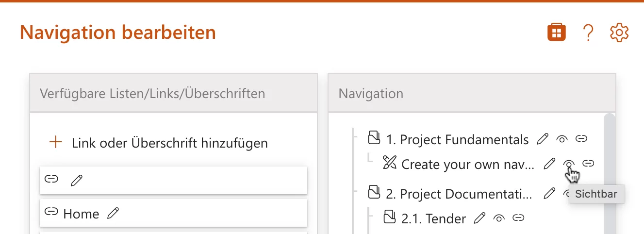The width and height of the screenshot is (644, 234).
Task: Edit the Home link with pencil icon
Action: click(x=113, y=213)
